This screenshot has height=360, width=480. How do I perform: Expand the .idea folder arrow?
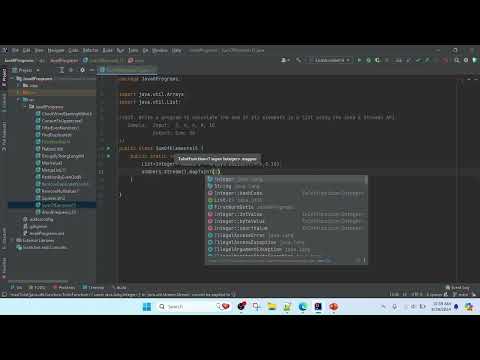point(19,86)
